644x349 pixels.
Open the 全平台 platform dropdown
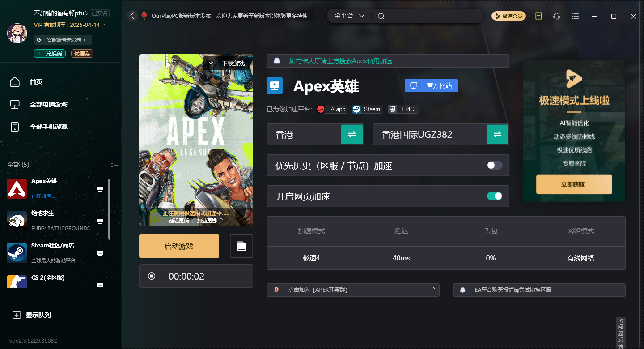click(349, 16)
